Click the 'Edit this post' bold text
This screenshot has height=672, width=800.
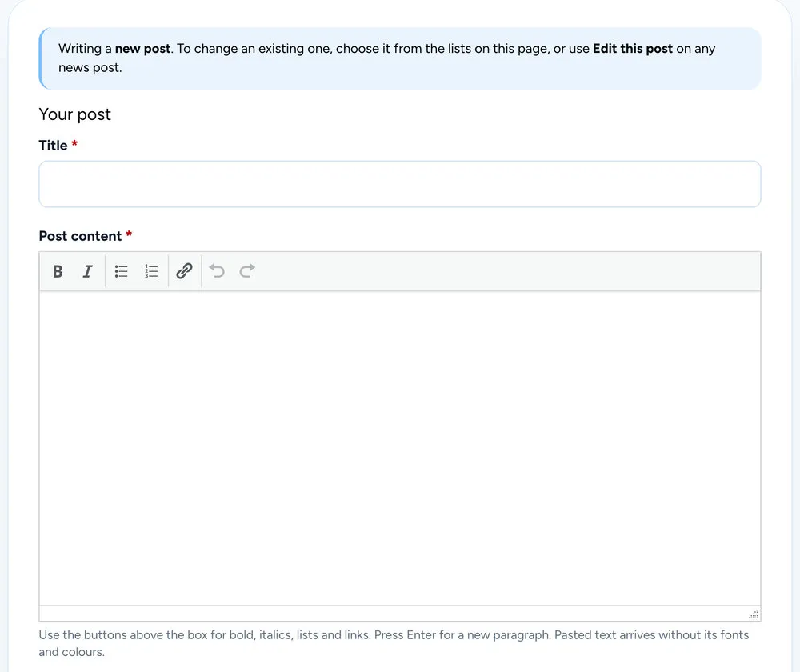click(633, 49)
